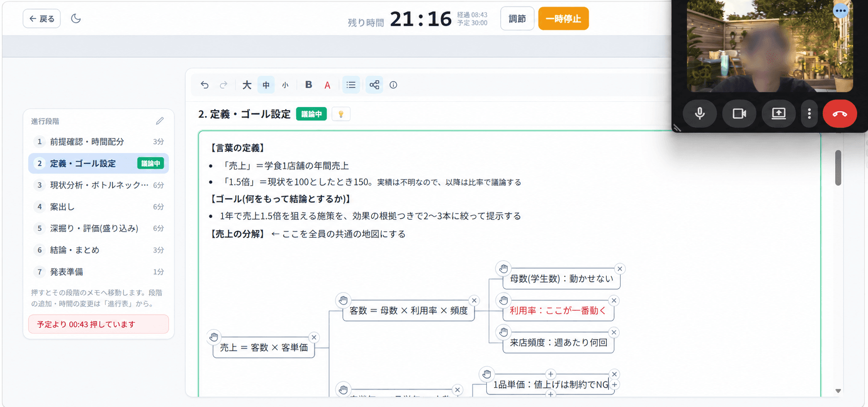868x407 pixels.
Task: Toggle the tree diagram icon
Action: pos(375,85)
